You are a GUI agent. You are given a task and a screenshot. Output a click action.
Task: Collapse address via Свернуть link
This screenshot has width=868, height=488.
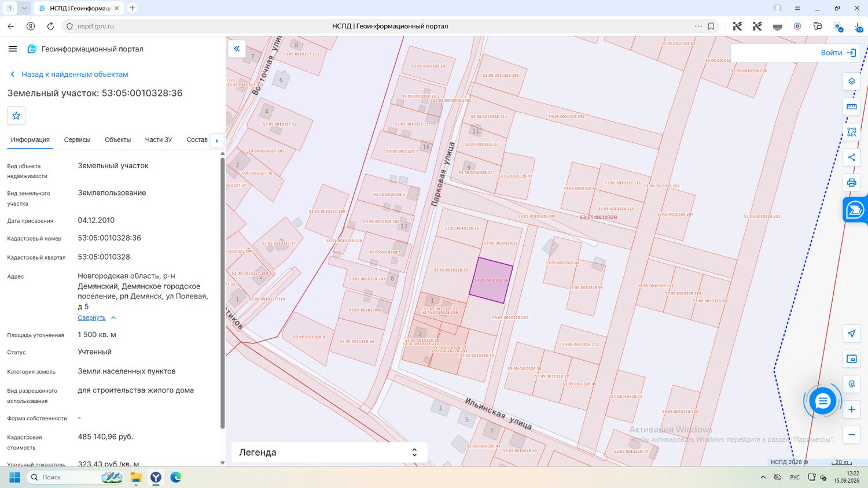tap(91, 317)
